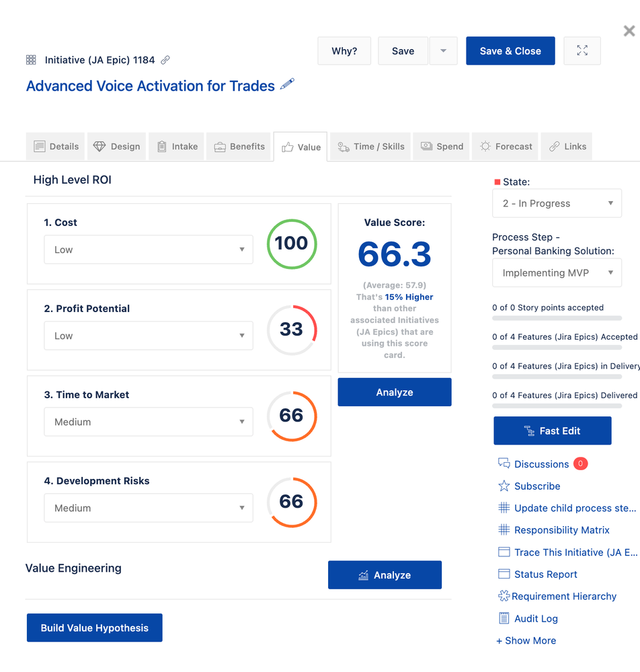Click the Requirement Hierarchy puzzle icon
Screen dimensions: 640x672
click(504, 596)
